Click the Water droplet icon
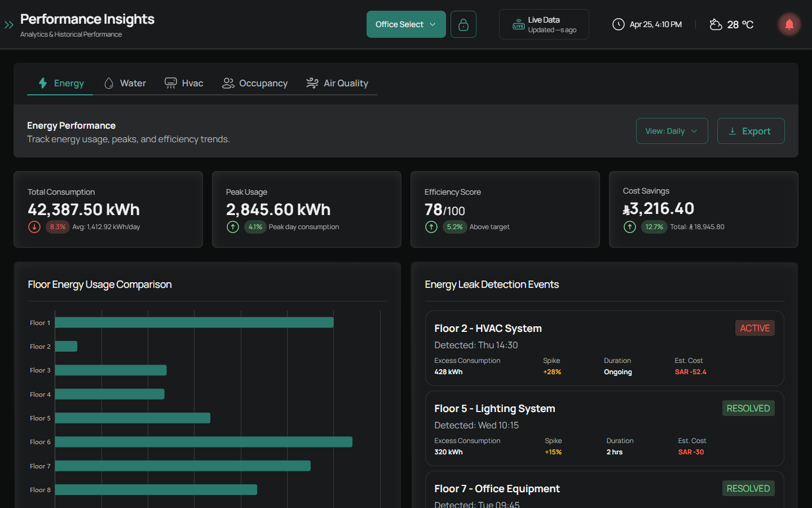 (109, 83)
